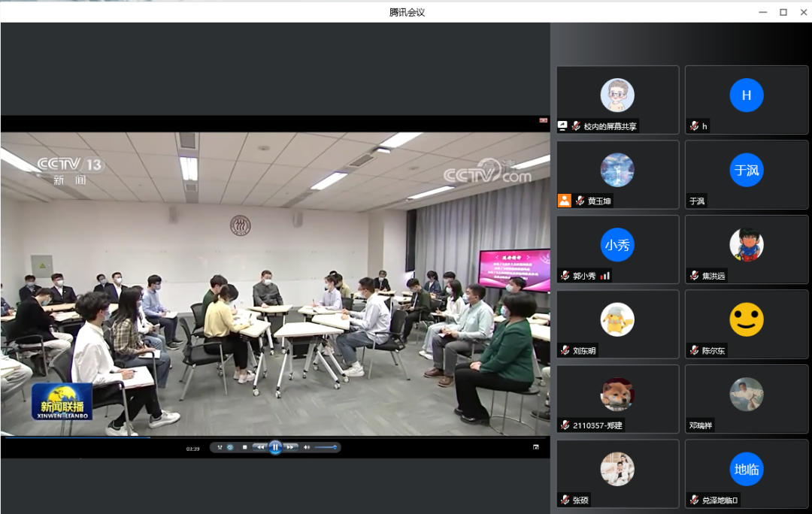Click the 邓瑞祥 participant name label
The width and height of the screenshot is (812, 514).
[x=701, y=425]
